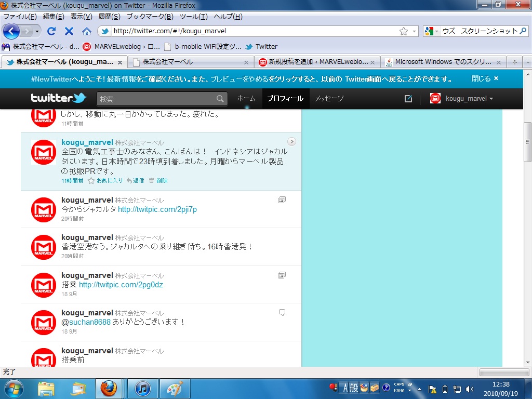Viewport: 532px width, 399px height.
Task: Click the volume speaker tray icon
Action: 470,389
